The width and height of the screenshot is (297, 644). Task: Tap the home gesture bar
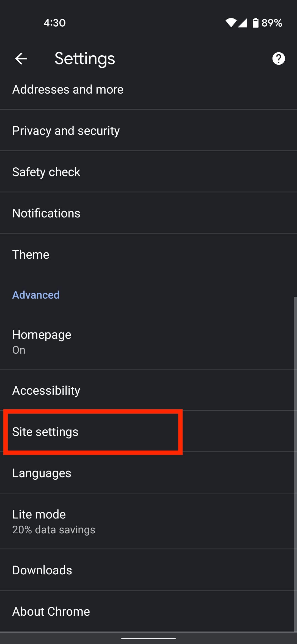(148, 638)
